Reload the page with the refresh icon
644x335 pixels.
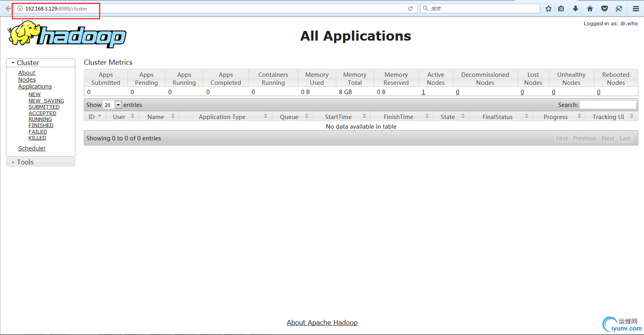click(x=410, y=8)
